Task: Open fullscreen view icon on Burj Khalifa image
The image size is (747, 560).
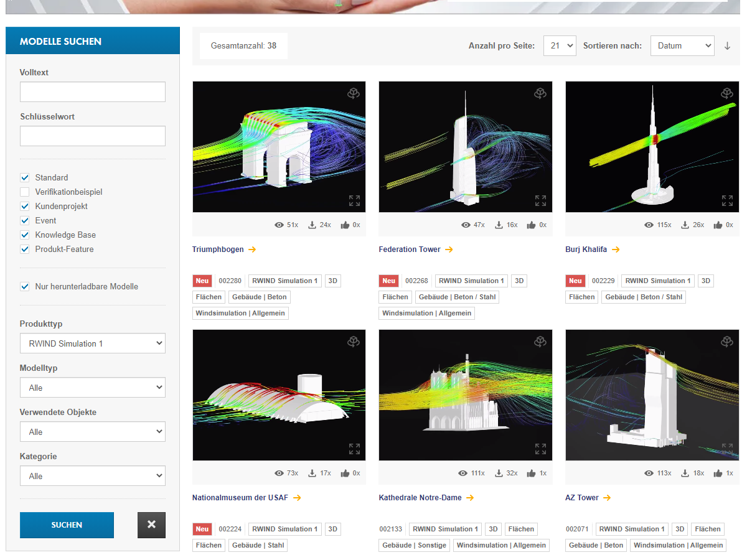Action: point(726,200)
